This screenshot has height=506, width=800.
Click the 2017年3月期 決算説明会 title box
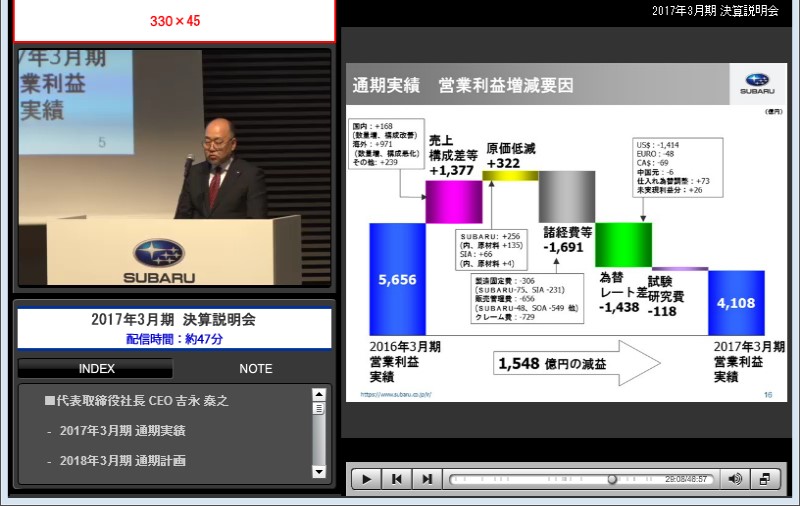[174, 328]
